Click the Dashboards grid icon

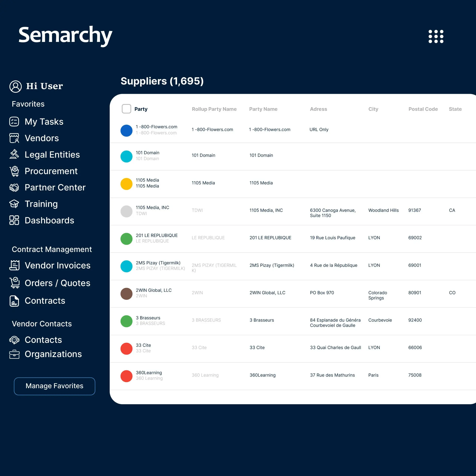[14, 220]
